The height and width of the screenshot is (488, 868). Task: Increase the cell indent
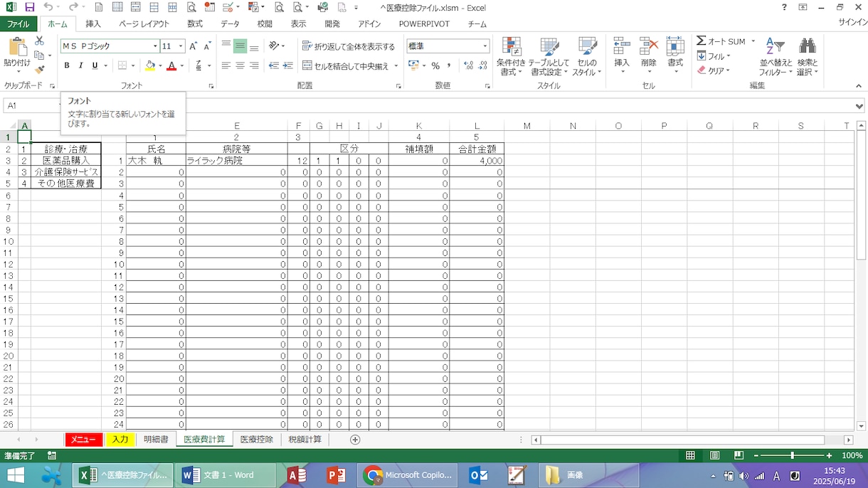click(x=287, y=65)
